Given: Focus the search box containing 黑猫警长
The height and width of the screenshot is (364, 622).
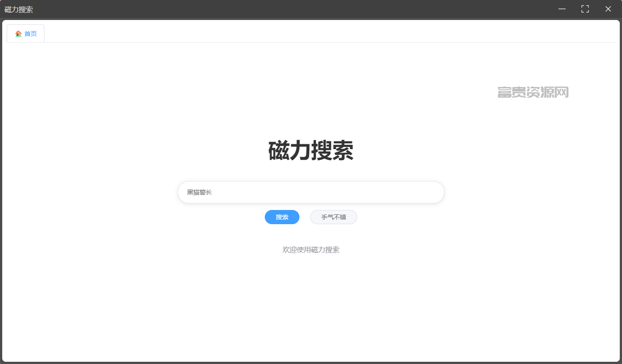Looking at the screenshot, I should [311, 192].
